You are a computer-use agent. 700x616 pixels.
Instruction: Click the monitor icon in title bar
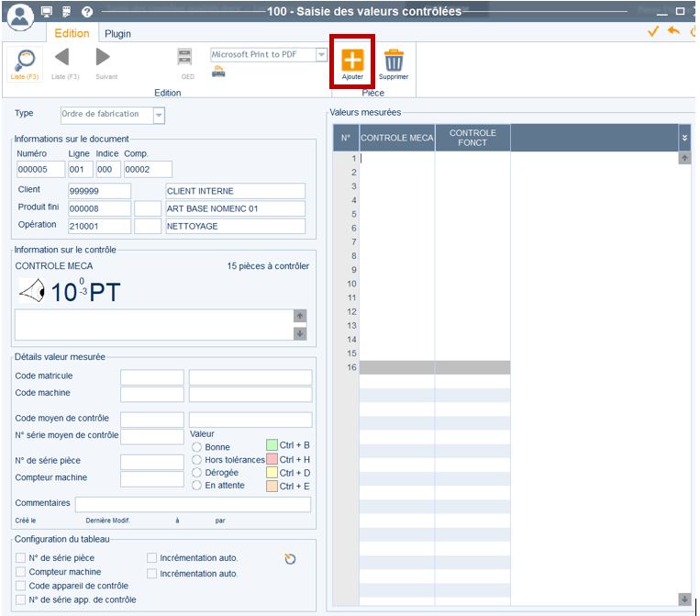tap(47, 12)
